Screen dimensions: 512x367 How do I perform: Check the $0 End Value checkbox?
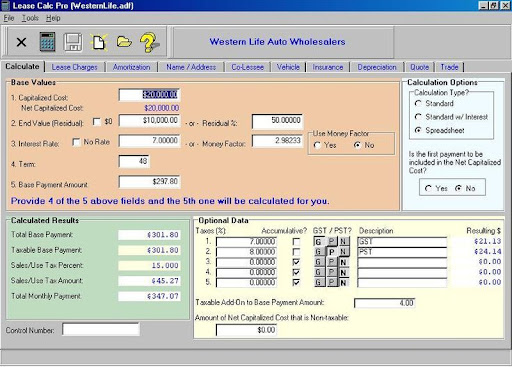click(x=97, y=122)
